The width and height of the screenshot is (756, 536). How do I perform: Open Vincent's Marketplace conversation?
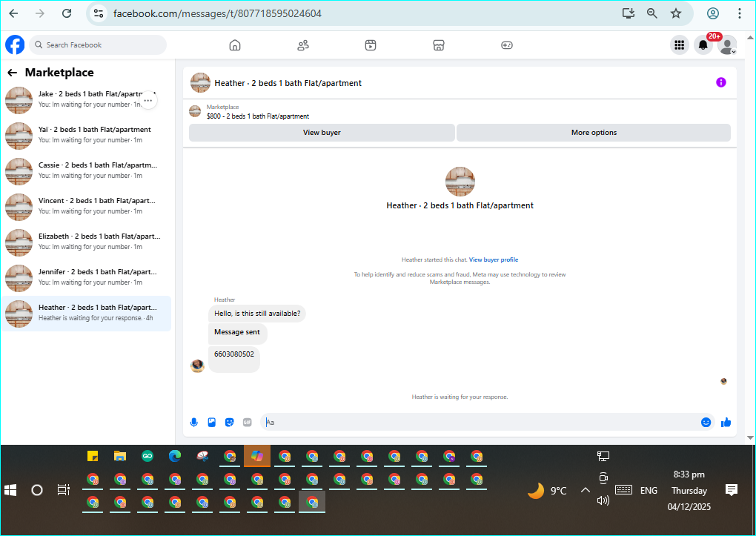point(87,207)
